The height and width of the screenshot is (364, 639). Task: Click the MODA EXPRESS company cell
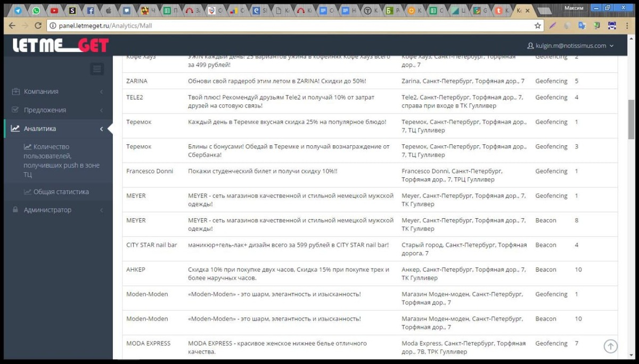point(149,343)
